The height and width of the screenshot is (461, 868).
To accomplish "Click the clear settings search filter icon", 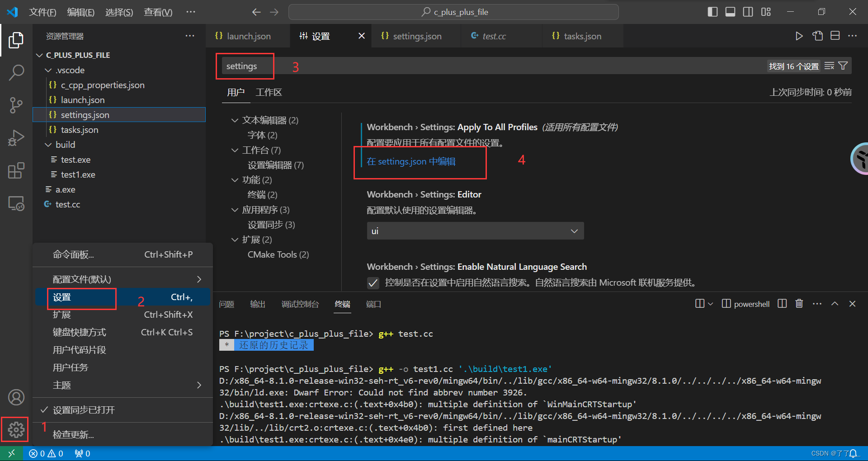I will [x=829, y=66].
